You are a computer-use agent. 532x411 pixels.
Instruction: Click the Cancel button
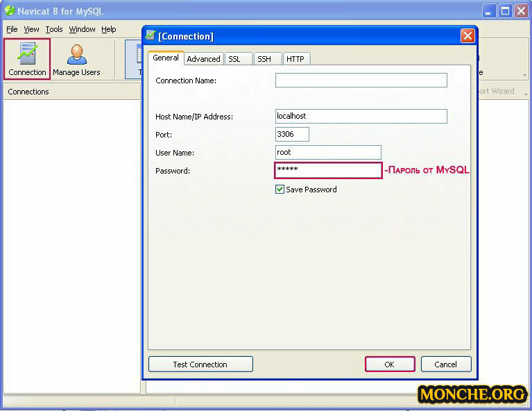point(445,364)
